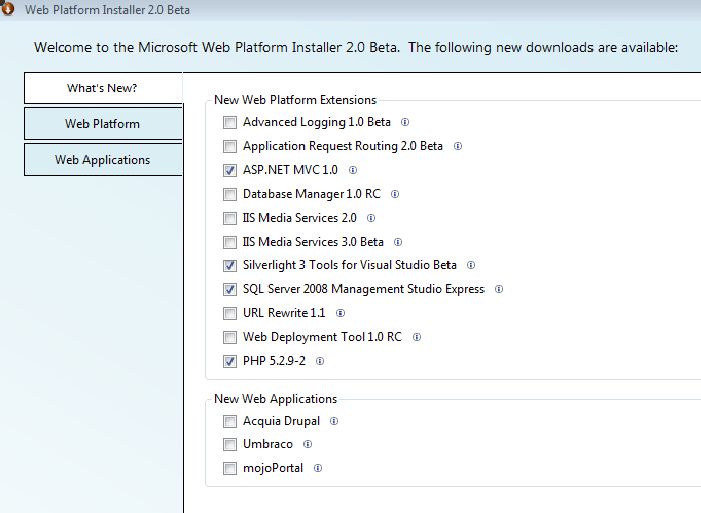Select IIS Media Services 2.0 checkbox
The image size is (701, 513).
230,218
